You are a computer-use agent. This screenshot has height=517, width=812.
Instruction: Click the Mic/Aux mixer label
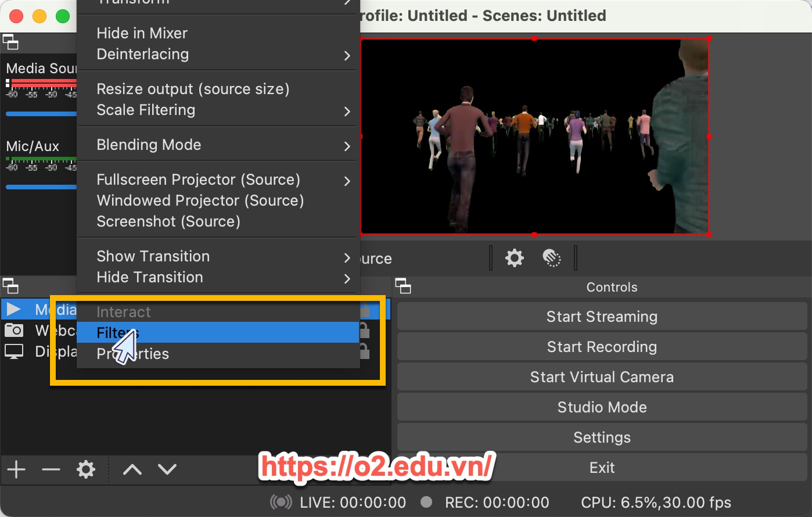(33, 146)
